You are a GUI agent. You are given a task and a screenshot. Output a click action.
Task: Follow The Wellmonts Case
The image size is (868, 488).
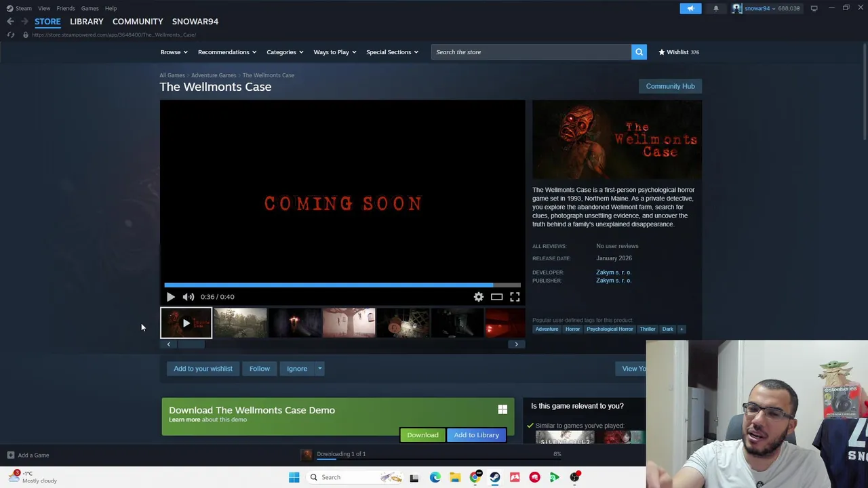[259, 369]
